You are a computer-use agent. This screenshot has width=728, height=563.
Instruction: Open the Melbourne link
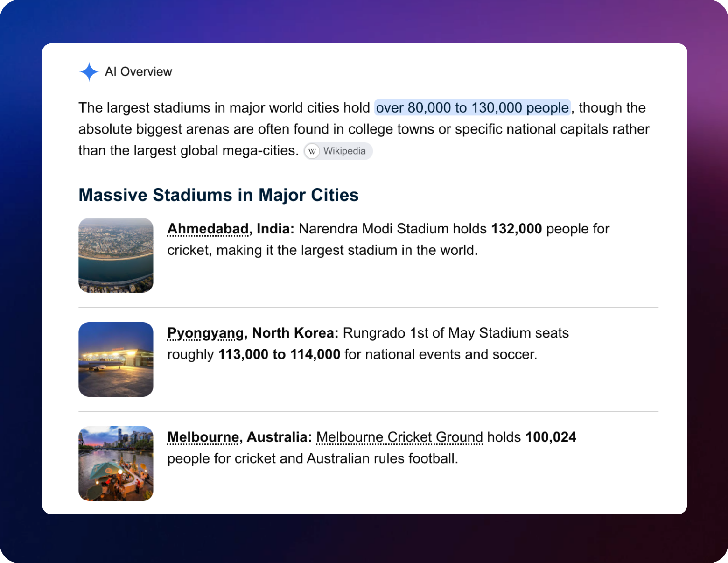click(203, 437)
